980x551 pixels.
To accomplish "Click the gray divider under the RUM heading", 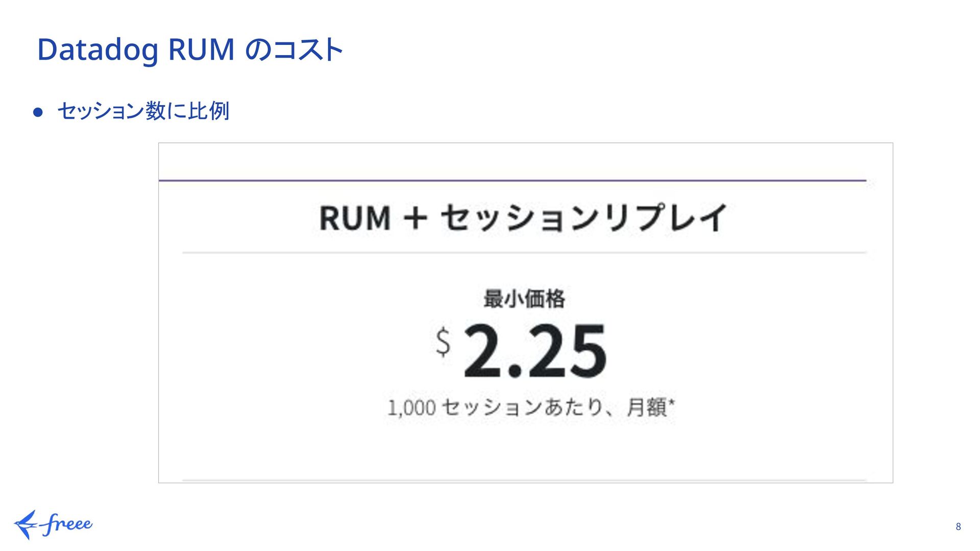I will [524, 253].
